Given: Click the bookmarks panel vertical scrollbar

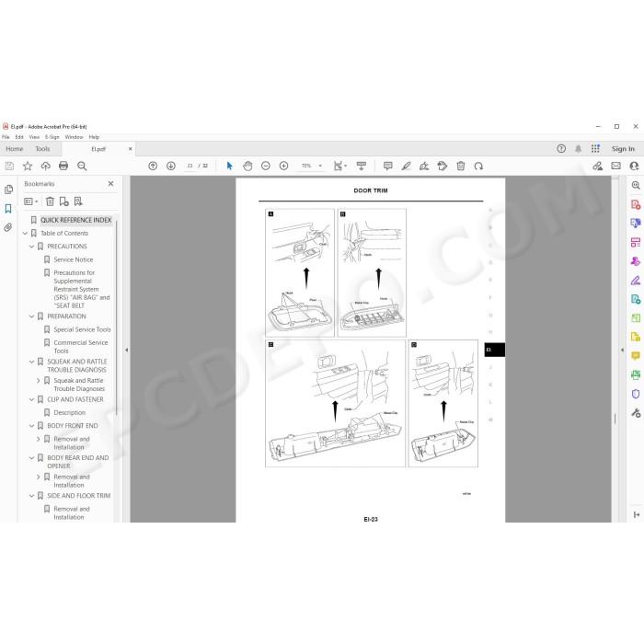Looking at the screenshot, I should pos(116,318).
